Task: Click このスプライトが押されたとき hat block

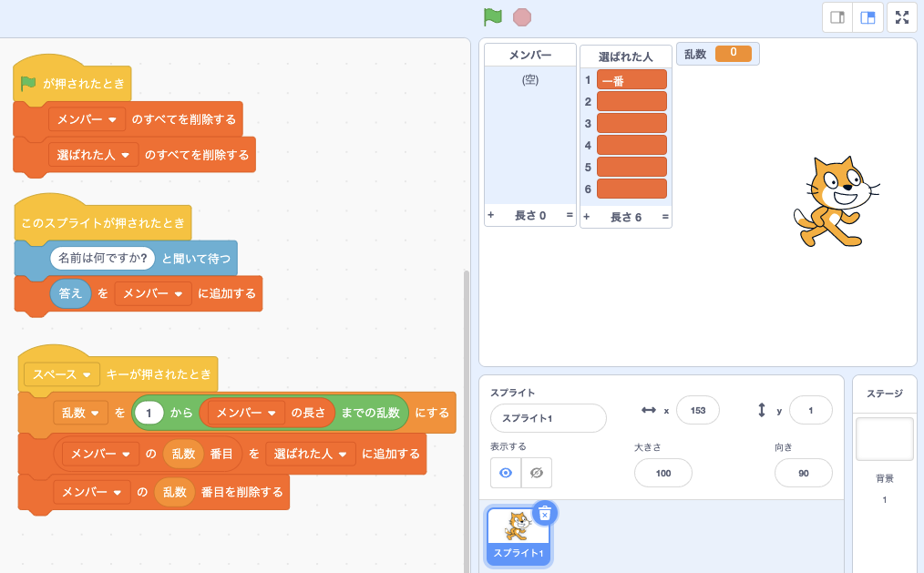Action: tap(103, 222)
